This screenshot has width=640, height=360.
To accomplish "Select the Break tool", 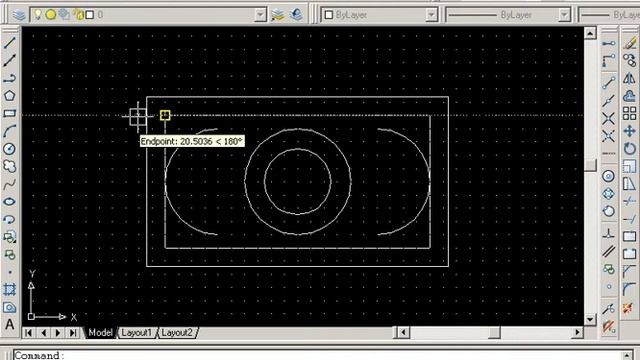I will click(629, 254).
